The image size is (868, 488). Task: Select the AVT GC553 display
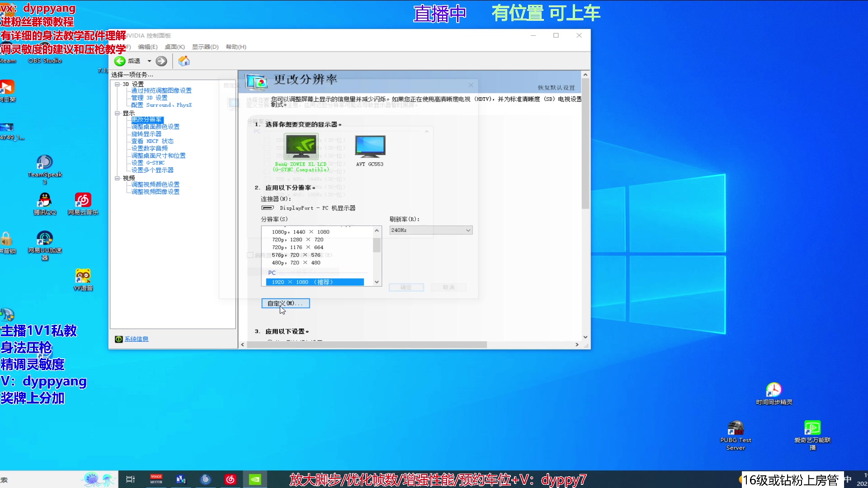(x=370, y=151)
